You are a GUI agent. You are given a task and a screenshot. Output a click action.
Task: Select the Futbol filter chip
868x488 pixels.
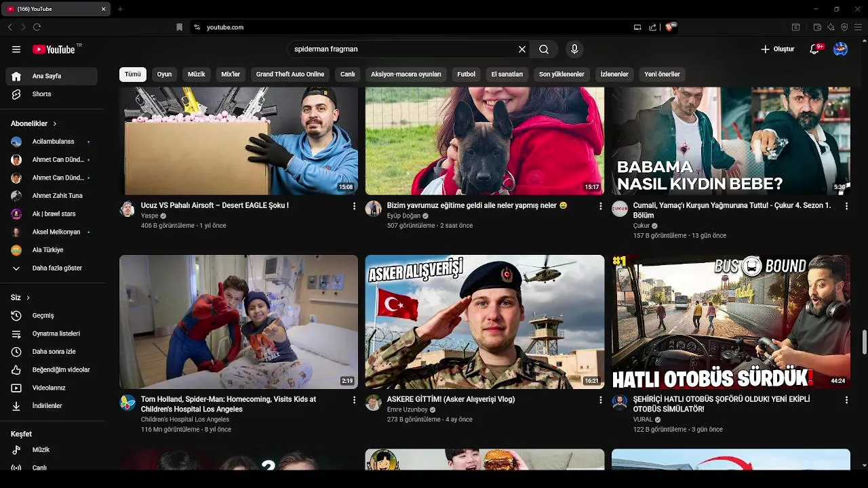point(467,75)
